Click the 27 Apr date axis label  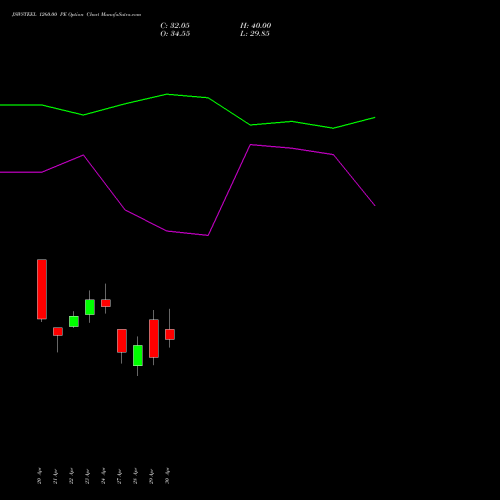(119, 476)
